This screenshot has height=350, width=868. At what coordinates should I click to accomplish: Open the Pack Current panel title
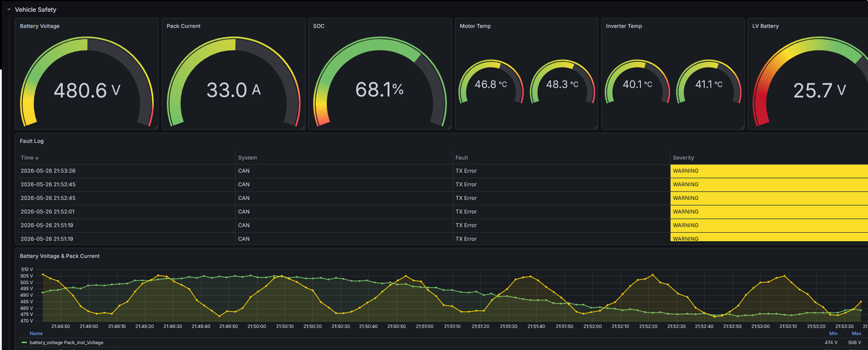184,26
